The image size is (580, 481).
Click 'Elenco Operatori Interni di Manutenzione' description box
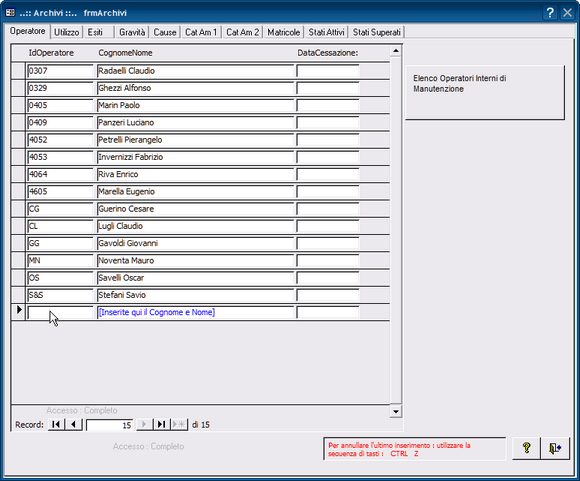tap(485, 92)
